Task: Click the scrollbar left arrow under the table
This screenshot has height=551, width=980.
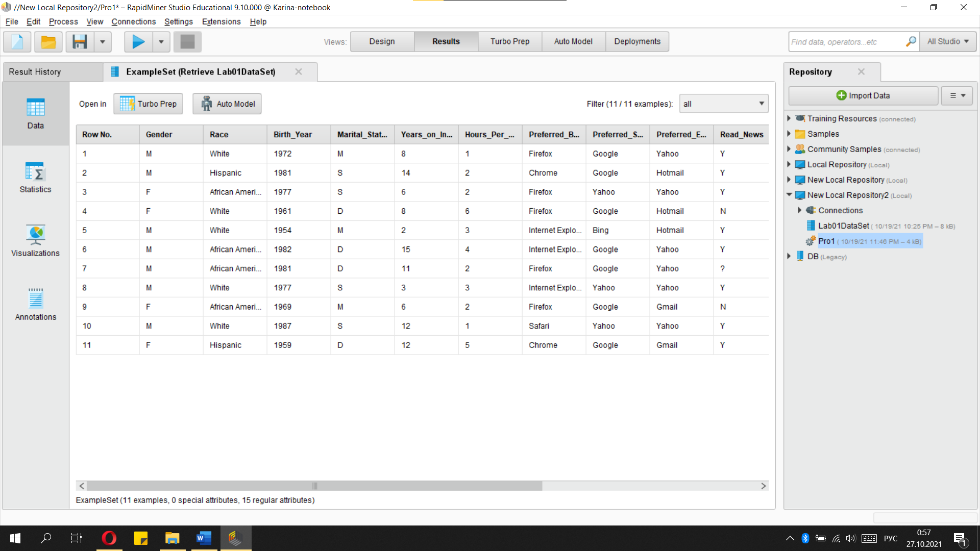Action: click(x=82, y=486)
